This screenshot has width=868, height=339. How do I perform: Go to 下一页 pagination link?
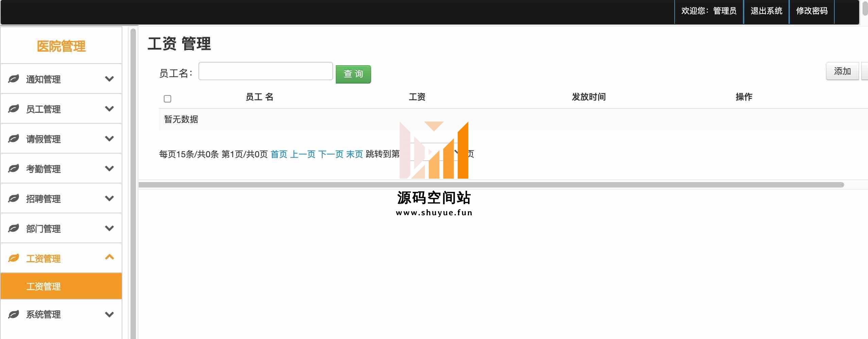pos(331,154)
